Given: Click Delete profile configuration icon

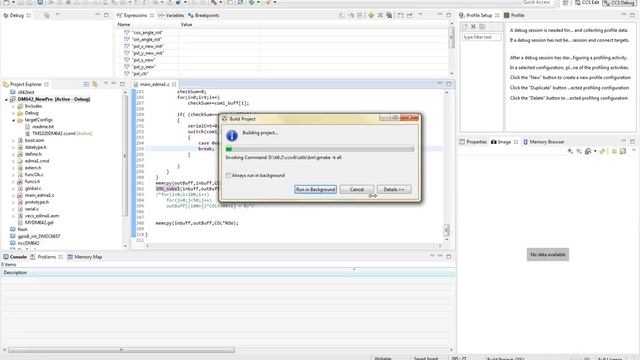Looking at the screenshot, I should click(473, 27).
